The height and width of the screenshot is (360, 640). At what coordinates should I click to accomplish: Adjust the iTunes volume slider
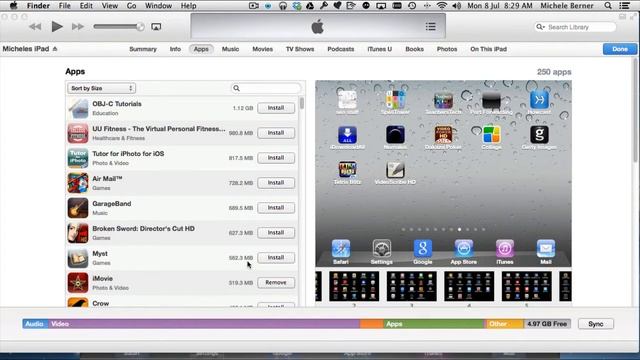pyautogui.click(x=118, y=27)
